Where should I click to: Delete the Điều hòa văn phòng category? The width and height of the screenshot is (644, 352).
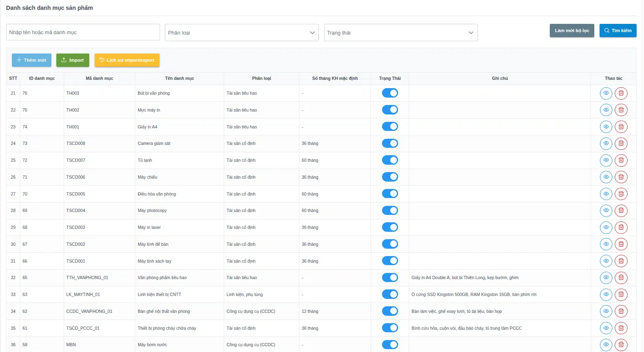[x=621, y=194]
